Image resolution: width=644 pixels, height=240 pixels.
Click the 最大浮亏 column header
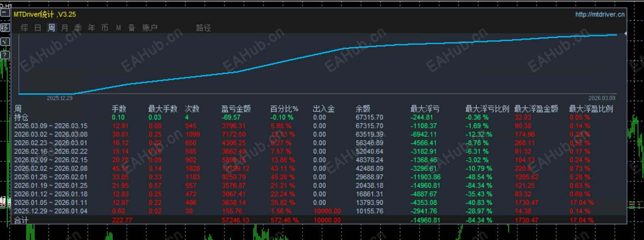[425, 108]
